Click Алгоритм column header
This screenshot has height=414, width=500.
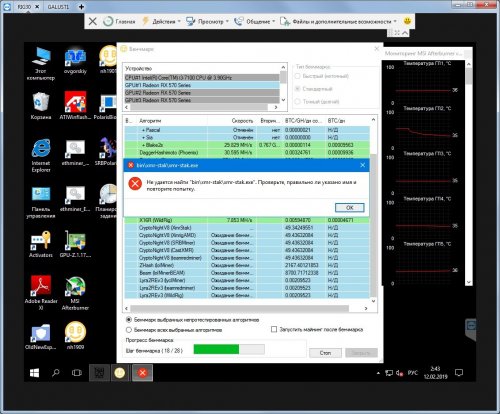pos(172,121)
